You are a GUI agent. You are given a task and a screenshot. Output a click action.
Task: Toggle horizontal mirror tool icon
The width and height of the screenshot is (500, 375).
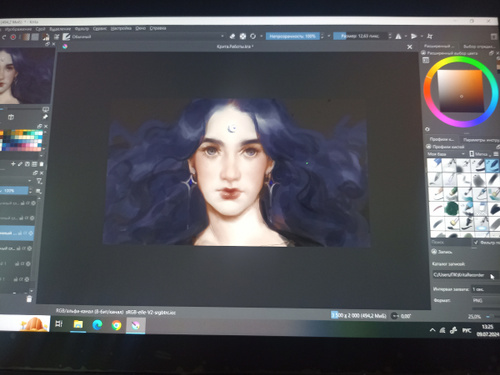[x=398, y=36]
